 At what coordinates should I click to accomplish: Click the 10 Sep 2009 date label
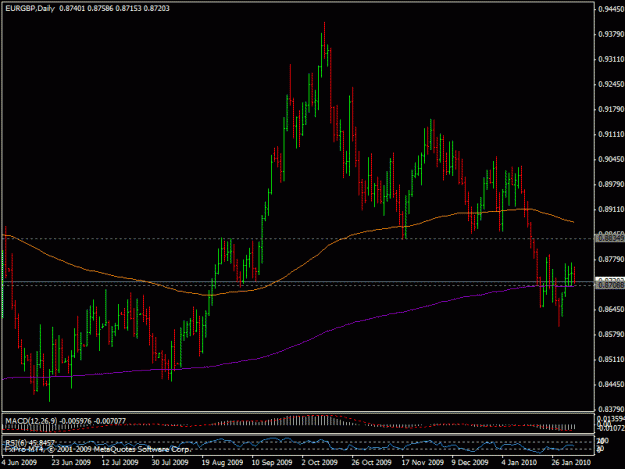(x=272, y=462)
